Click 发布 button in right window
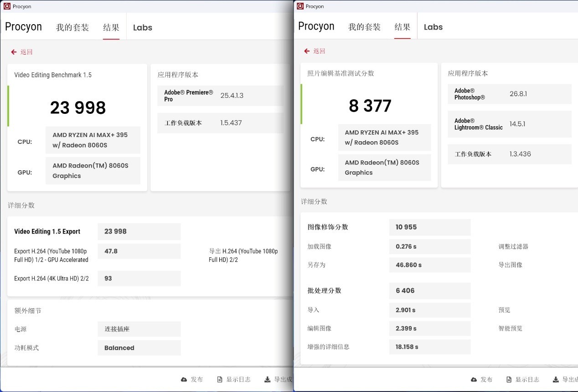Image resolution: width=578 pixels, height=392 pixels. click(486, 379)
